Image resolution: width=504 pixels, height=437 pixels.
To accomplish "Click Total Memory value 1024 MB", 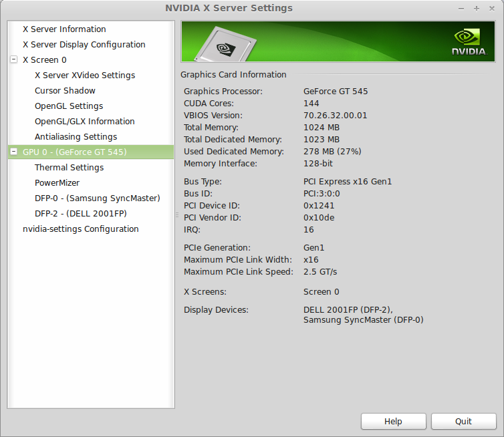I will point(322,128).
